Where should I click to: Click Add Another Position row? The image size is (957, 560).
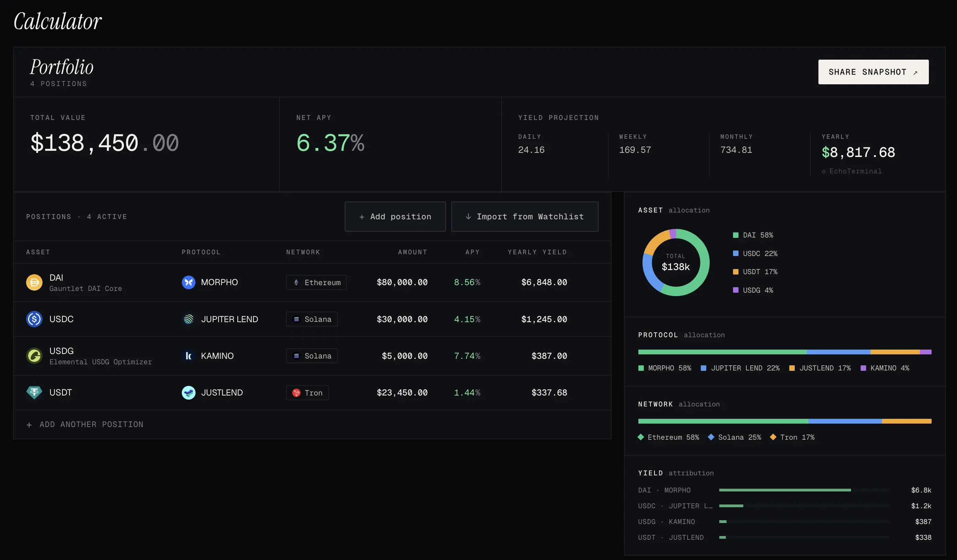coord(312,425)
